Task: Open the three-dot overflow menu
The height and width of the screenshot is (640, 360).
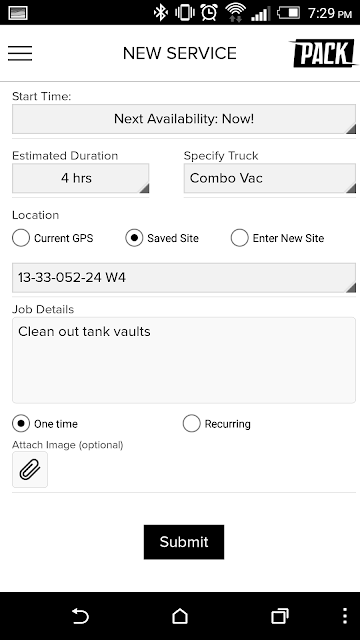Action: click(345, 616)
